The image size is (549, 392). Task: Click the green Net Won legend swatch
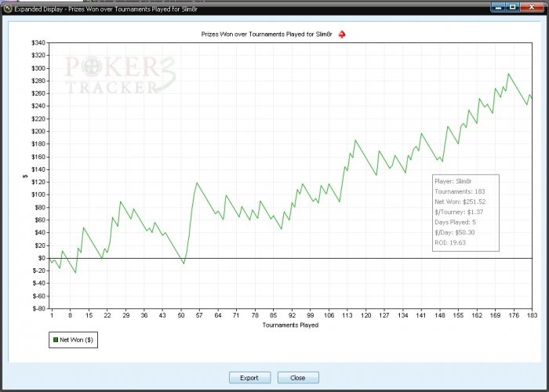pos(55,340)
